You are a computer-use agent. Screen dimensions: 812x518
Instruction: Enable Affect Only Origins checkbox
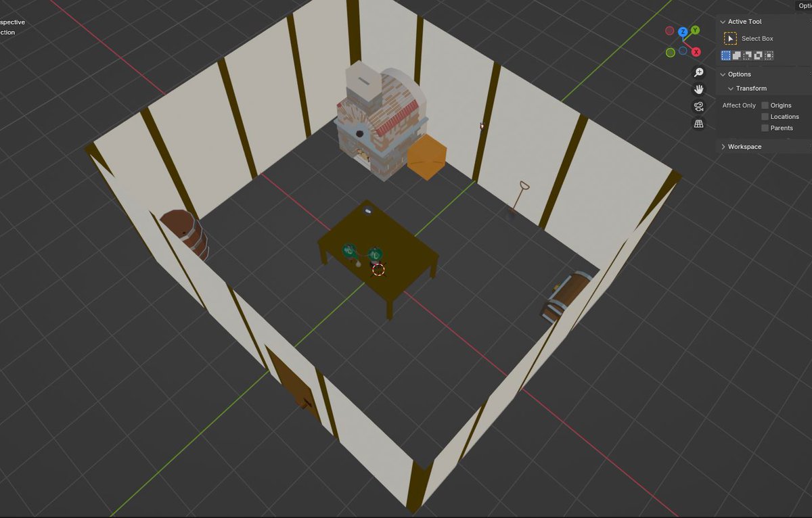click(765, 105)
